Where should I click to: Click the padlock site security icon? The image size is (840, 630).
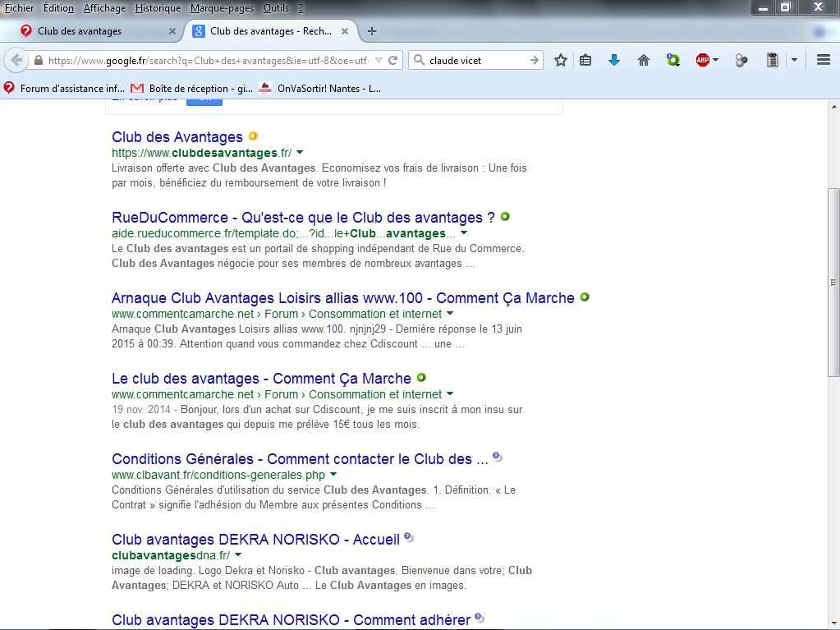click(x=39, y=61)
